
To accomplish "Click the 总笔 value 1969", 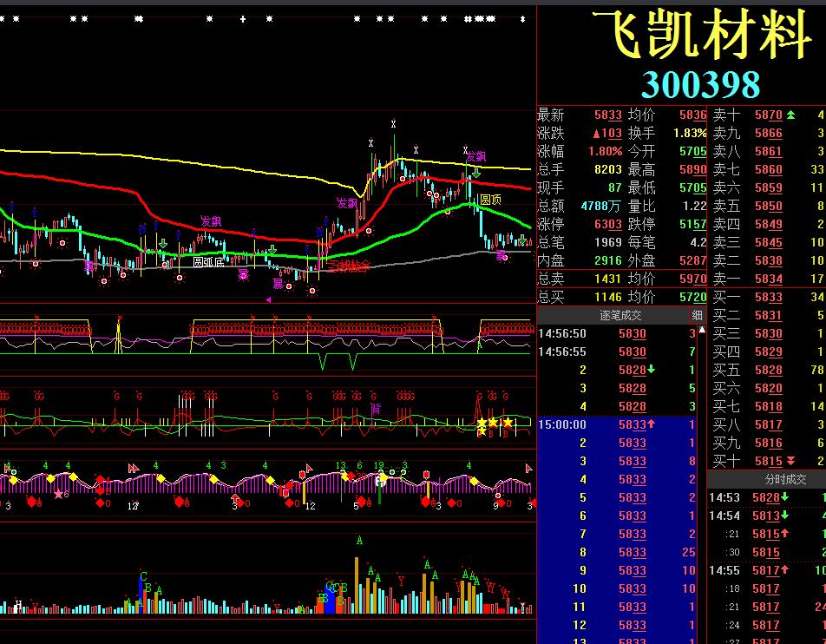I will coord(608,242).
